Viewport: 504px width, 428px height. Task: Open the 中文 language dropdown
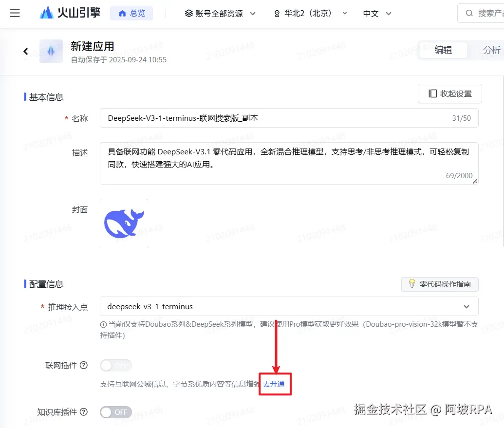(x=377, y=14)
